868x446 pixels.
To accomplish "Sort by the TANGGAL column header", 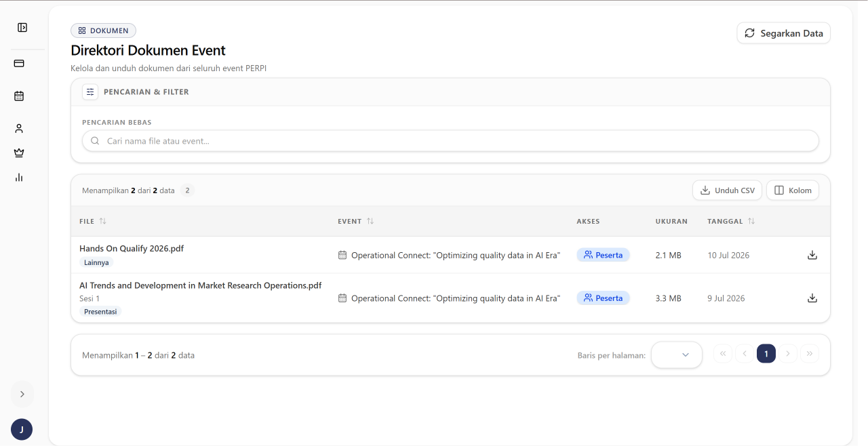I will click(x=731, y=221).
